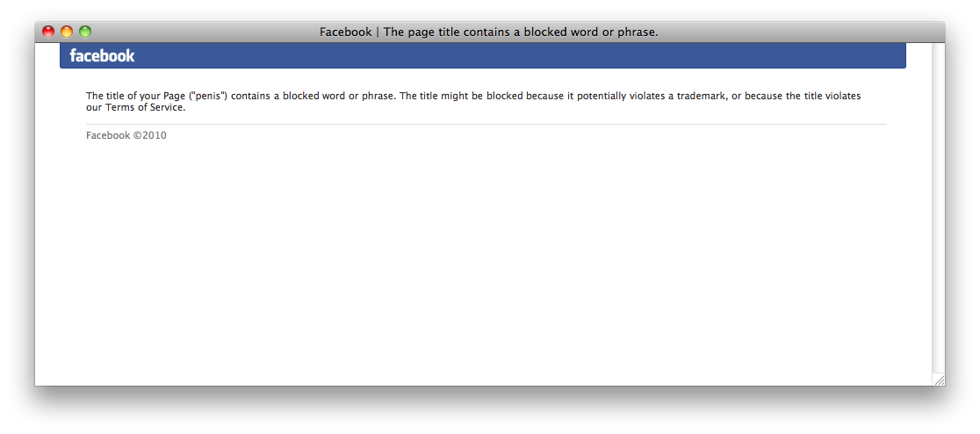Click the "Terms of Service" words in the message
The height and width of the screenshot is (434, 980).
click(x=144, y=107)
